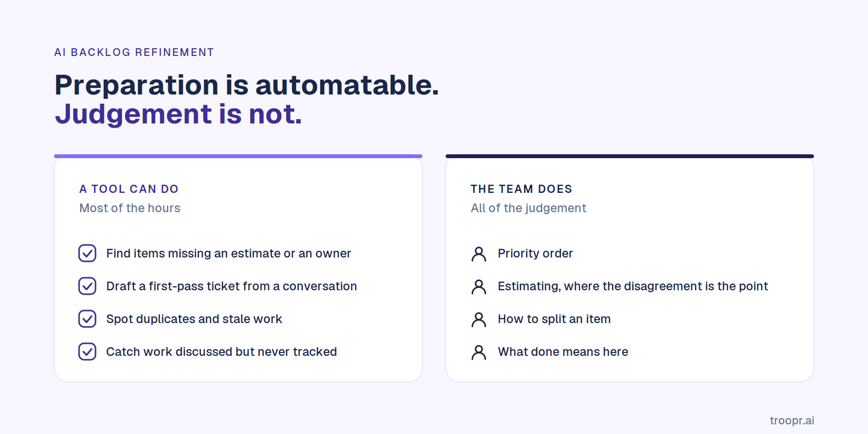The width and height of the screenshot is (868, 434).
Task: Open the troopr.ai link
Action: pyautogui.click(x=792, y=420)
